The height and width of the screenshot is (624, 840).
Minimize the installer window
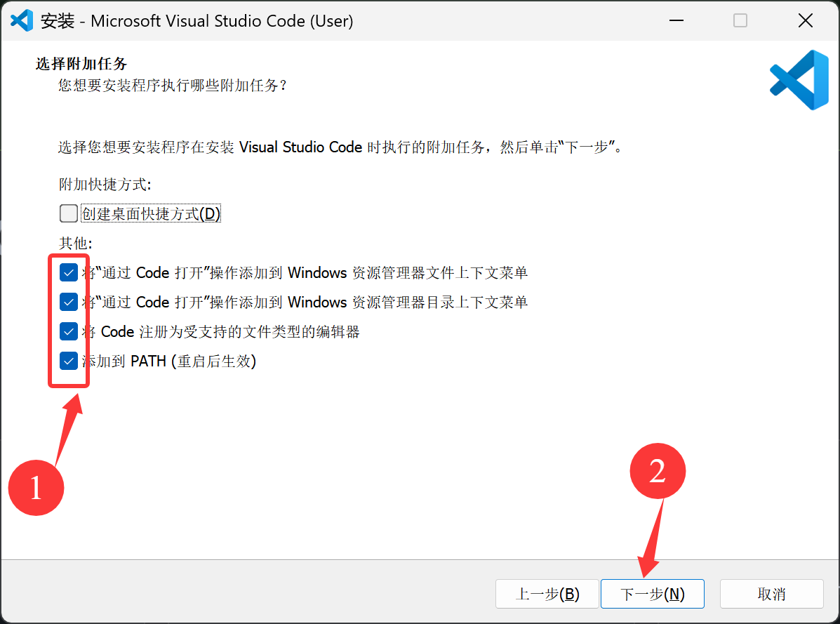pyautogui.click(x=676, y=21)
